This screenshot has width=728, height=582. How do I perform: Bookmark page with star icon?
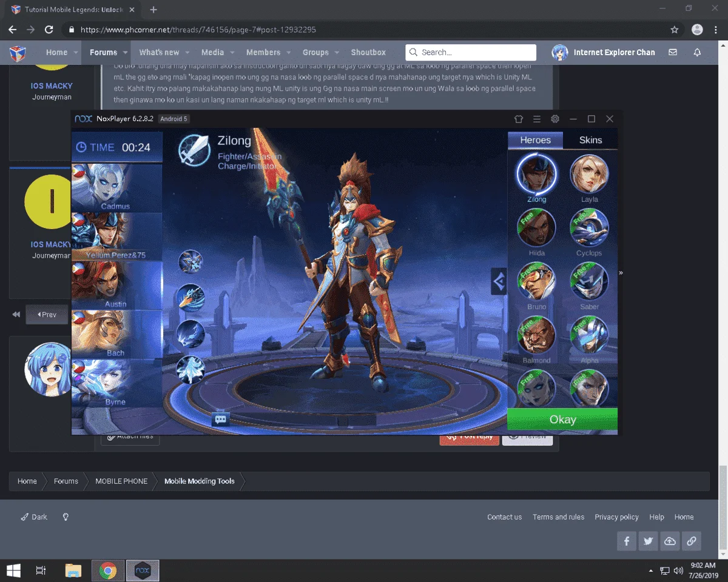[675, 29]
